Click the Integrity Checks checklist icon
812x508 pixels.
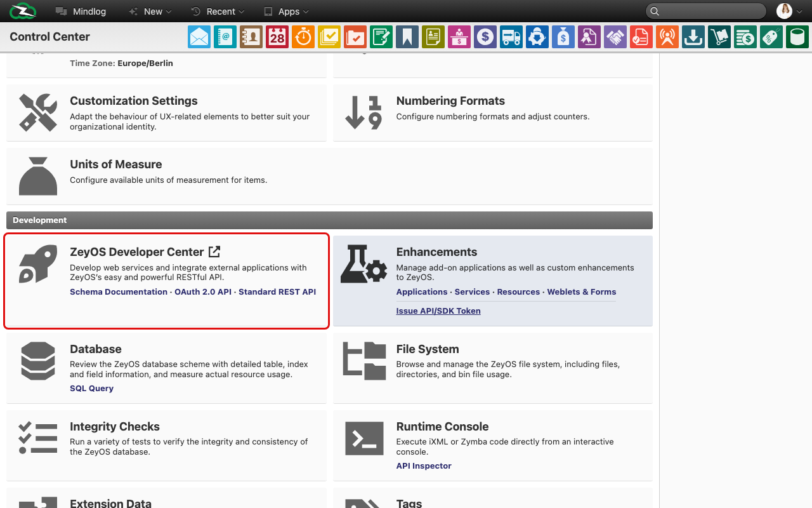(x=38, y=438)
